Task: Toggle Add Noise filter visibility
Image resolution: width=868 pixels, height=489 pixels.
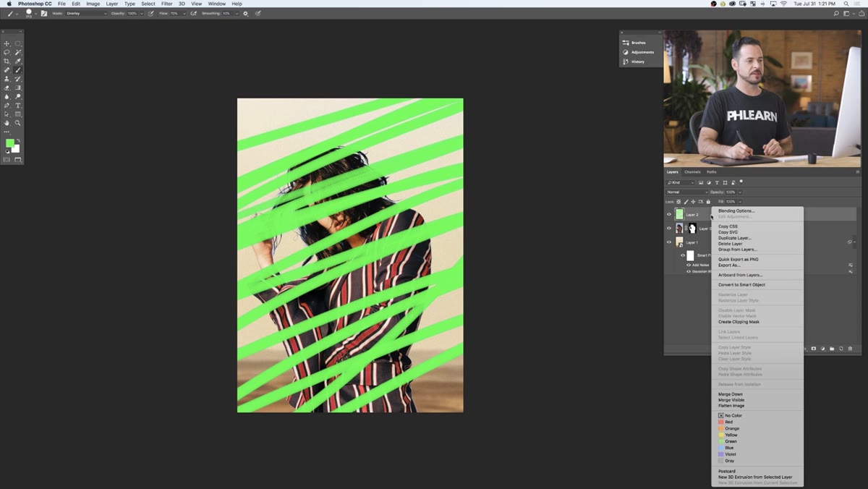Action: pos(689,265)
